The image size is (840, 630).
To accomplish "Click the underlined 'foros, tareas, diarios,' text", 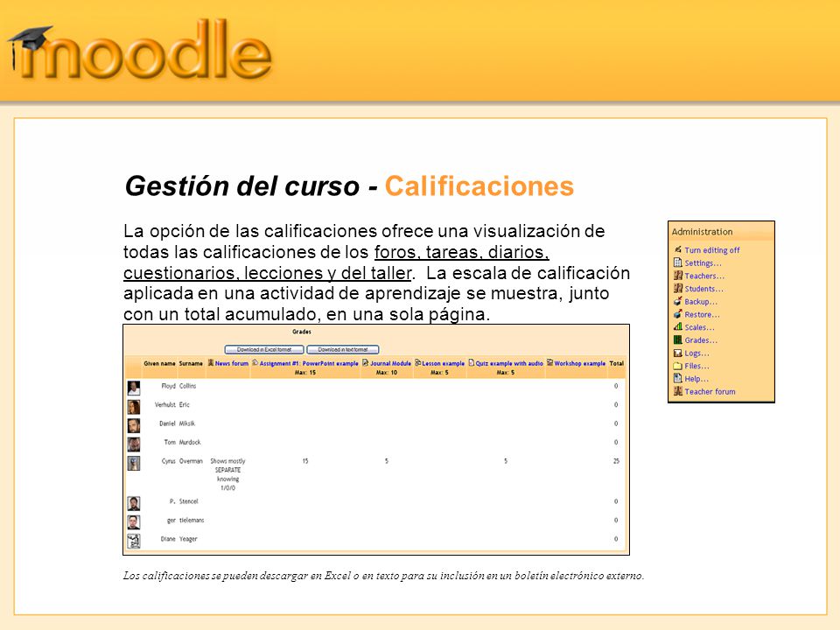I will (462, 252).
